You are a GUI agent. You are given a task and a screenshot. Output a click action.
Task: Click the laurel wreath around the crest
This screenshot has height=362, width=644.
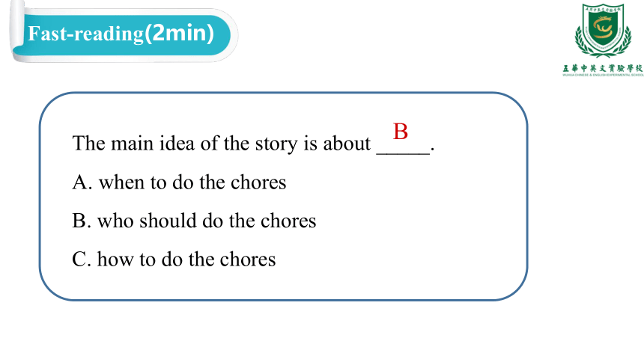(x=603, y=43)
